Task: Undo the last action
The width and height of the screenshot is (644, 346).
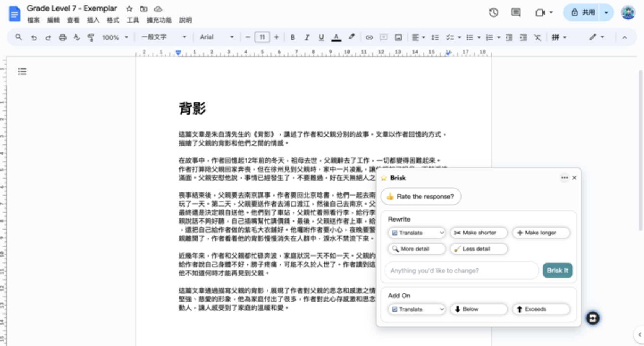Action: pos(34,37)
